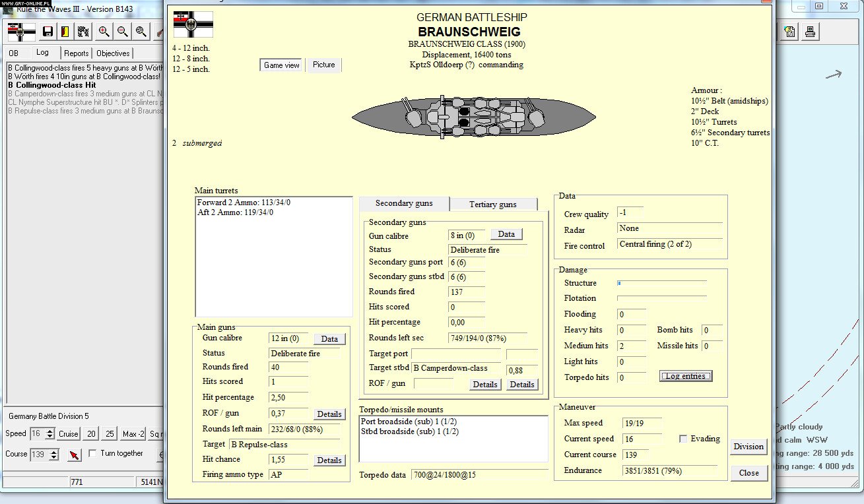
Task: Open the Tertiary guns tab
Action: coord(494,204)
